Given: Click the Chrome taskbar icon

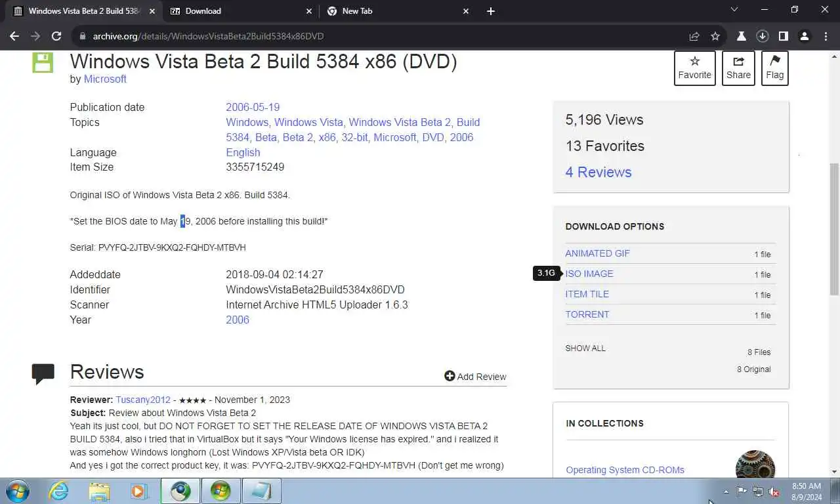Looking at the screenshot, I should (180, 491).
